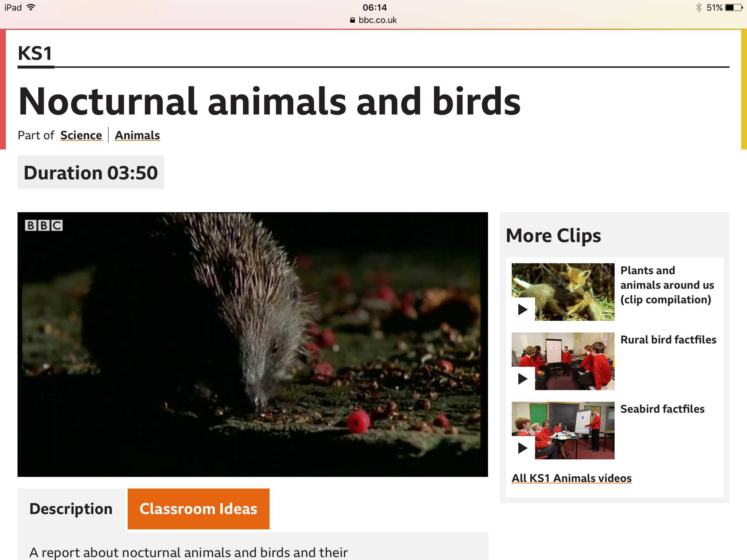
Task: Open All KS1 Animals videos link
Action: [571, 478]
